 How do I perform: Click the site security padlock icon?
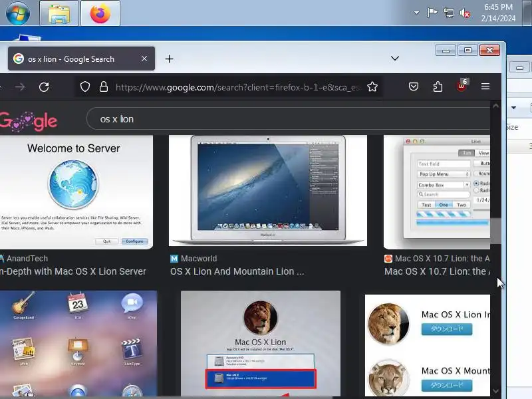pos(104,87)
